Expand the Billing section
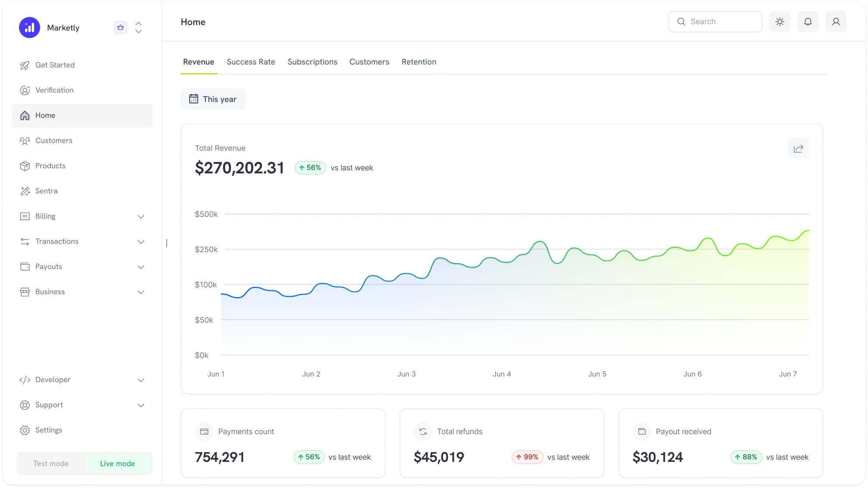 tap(141, 216)
